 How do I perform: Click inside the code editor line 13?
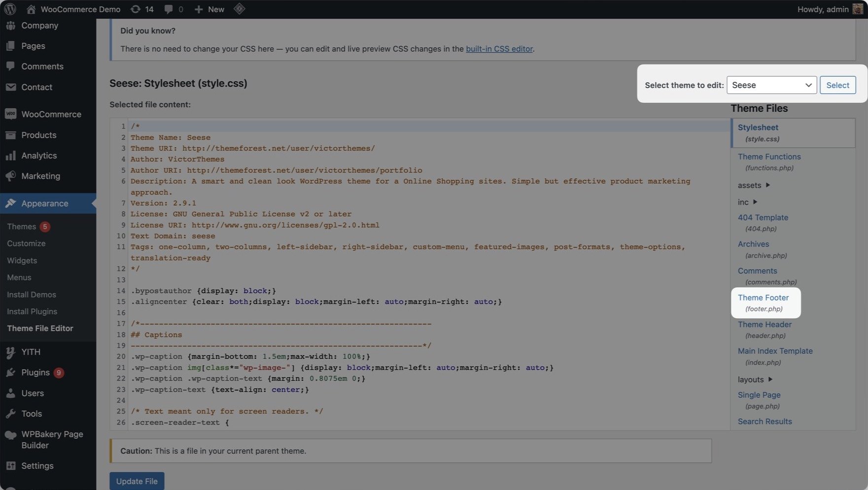click(x=429, y=280)
